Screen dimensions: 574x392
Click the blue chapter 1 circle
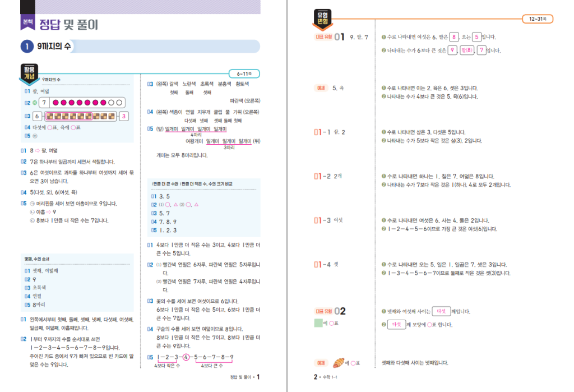tap(26, 47)
